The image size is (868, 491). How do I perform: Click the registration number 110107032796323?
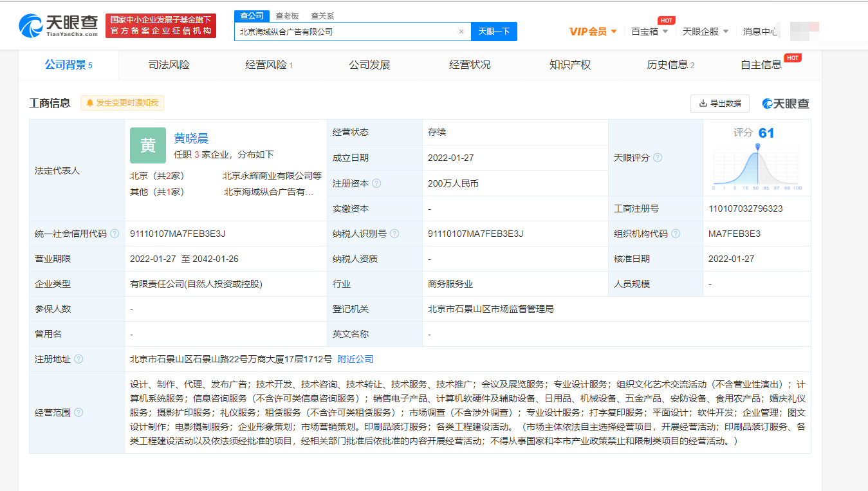(746, 208)
